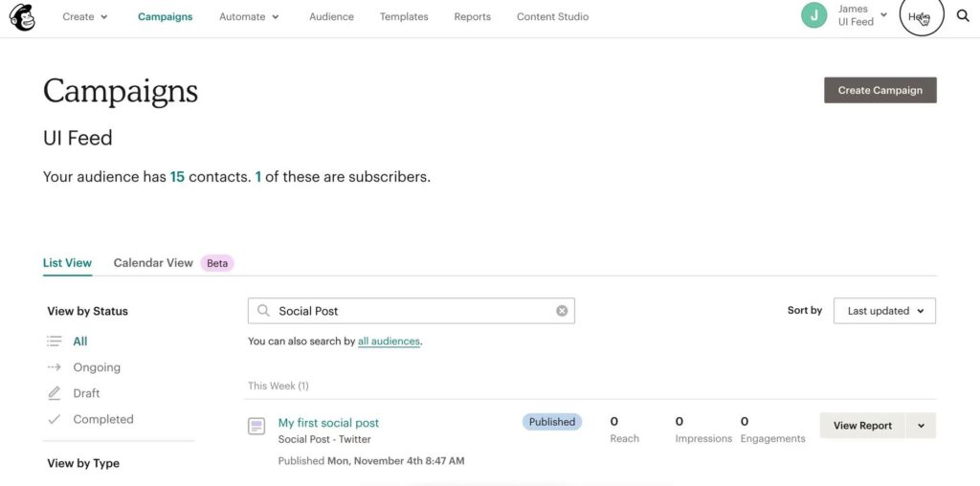Go to the Reports menu item
The image size is (980, 486).
tap(472, 16)
